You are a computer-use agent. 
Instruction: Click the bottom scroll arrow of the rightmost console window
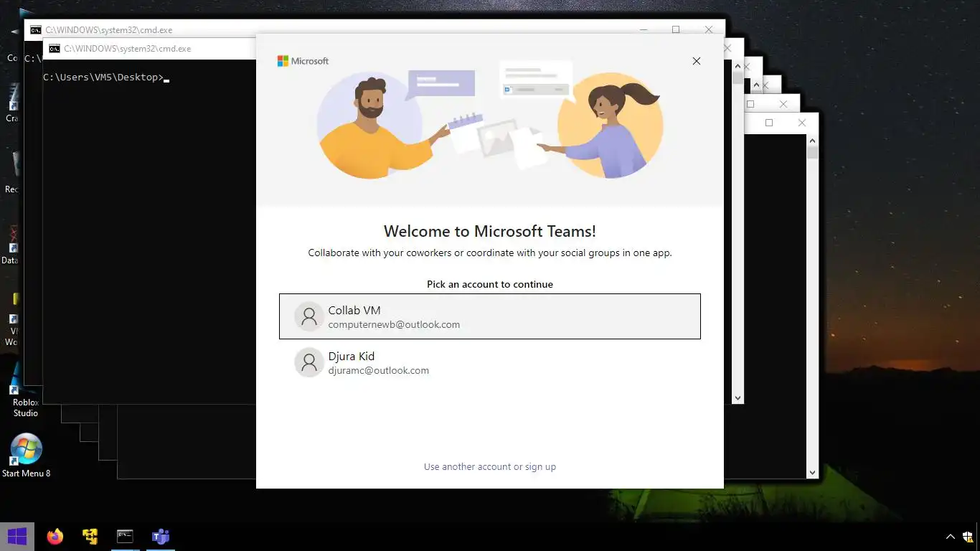click(x=812, y=473)
